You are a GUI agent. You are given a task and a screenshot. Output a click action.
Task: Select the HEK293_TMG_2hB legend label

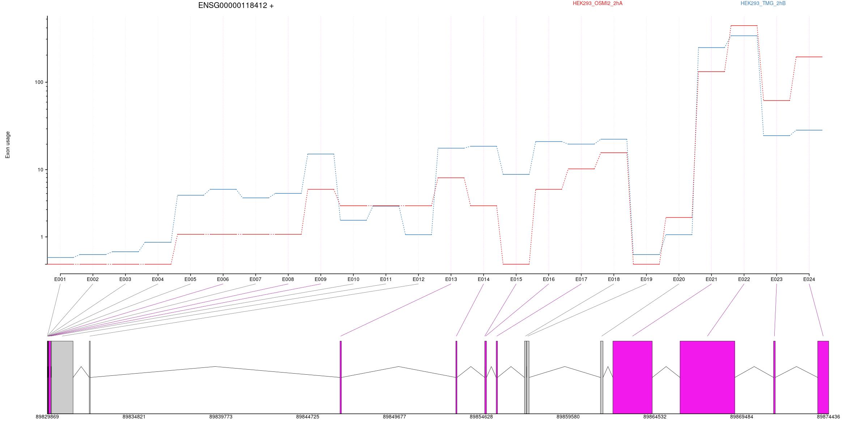point(763,3)
